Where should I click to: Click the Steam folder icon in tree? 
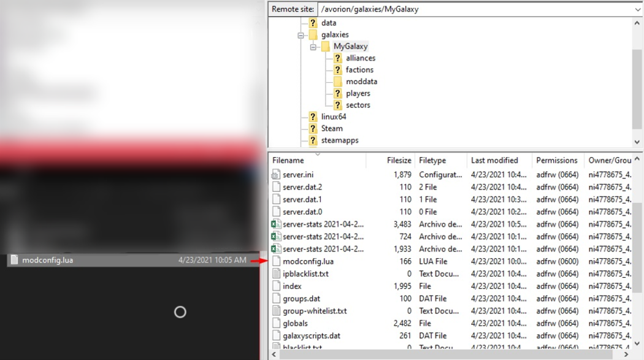(x=313, y=129)
